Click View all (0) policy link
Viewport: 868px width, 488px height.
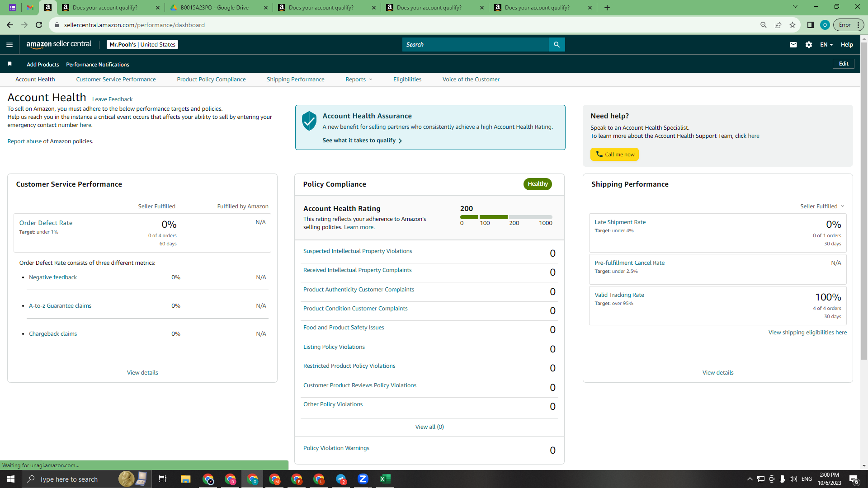(429, 427)
